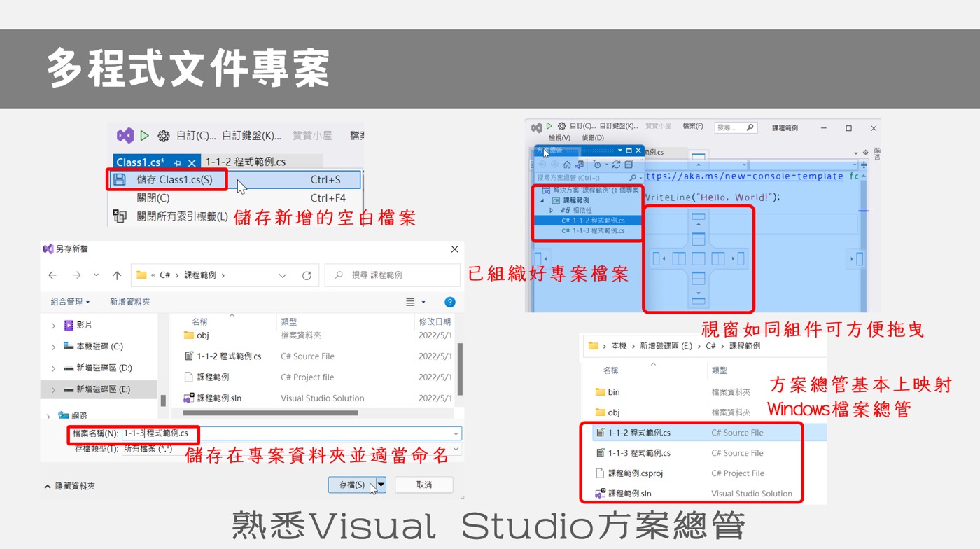Image resolution: width=980 pixels, height=549 pixels.
Task: Open 檢視(V) menu in right VS window
Action: click(x=559, y=139)
